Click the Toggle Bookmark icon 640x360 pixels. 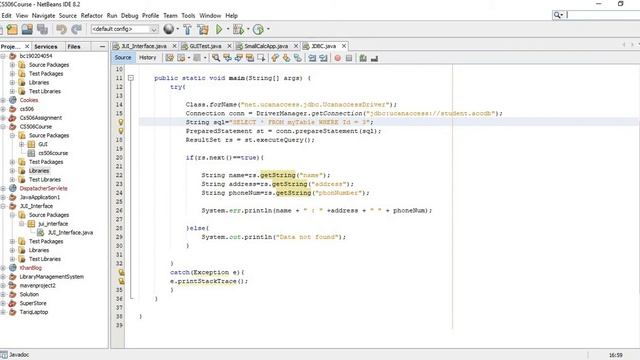click(298, 58)
